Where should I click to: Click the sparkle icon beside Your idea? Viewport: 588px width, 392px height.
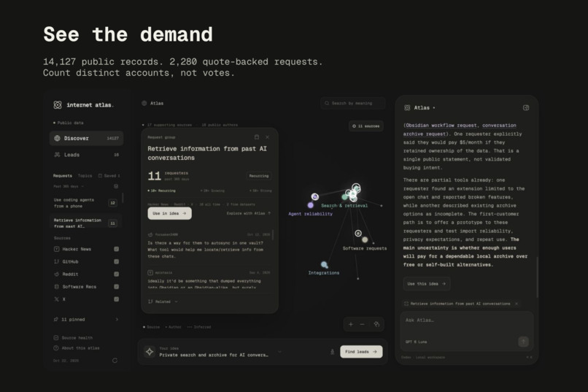tap(150, 352)
